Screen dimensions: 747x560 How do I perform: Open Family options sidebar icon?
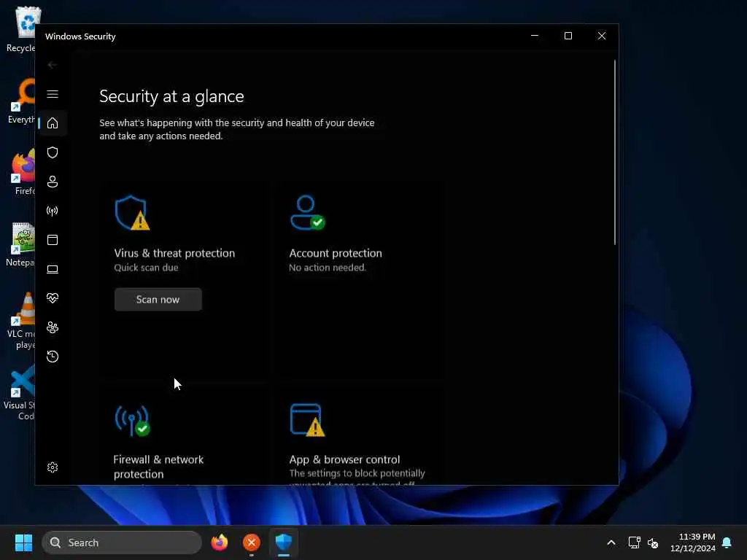[x=53, y=327]
